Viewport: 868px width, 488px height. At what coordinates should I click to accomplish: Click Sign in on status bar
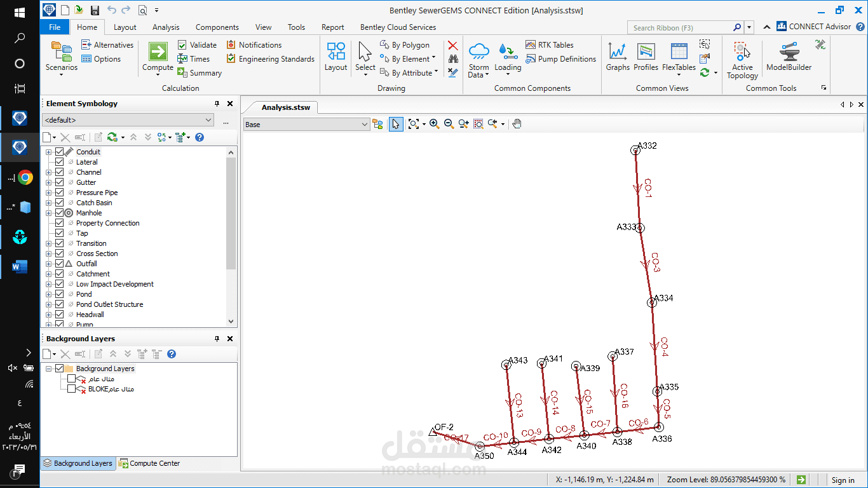(x=843, y=480)
